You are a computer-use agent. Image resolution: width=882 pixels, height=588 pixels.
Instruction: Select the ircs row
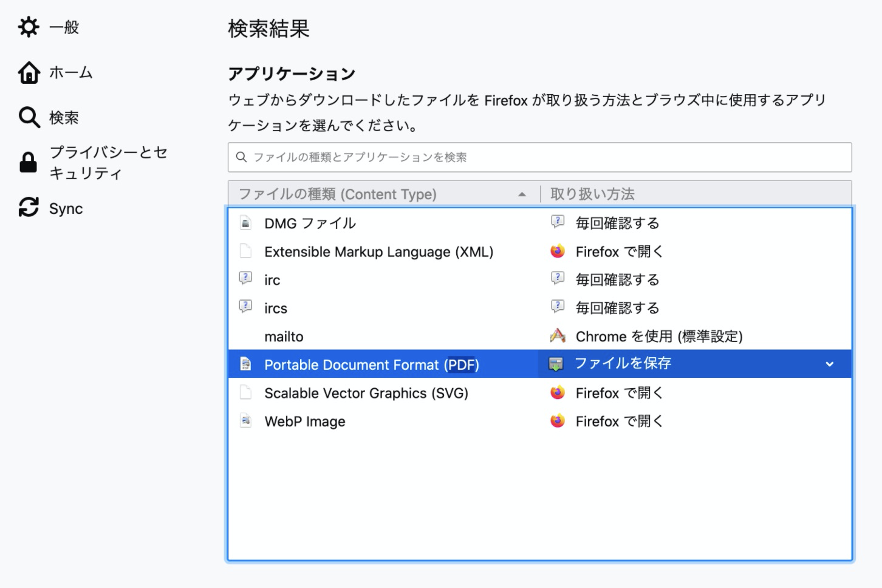tap(540, 308)
